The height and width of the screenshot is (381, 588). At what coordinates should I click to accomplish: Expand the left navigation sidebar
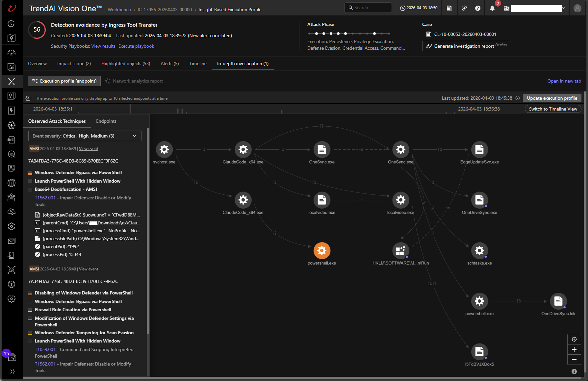pos(12,371)
